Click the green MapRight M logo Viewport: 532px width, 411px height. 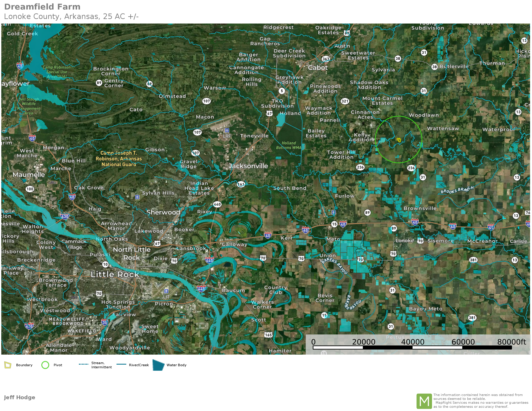click(424, 401)
